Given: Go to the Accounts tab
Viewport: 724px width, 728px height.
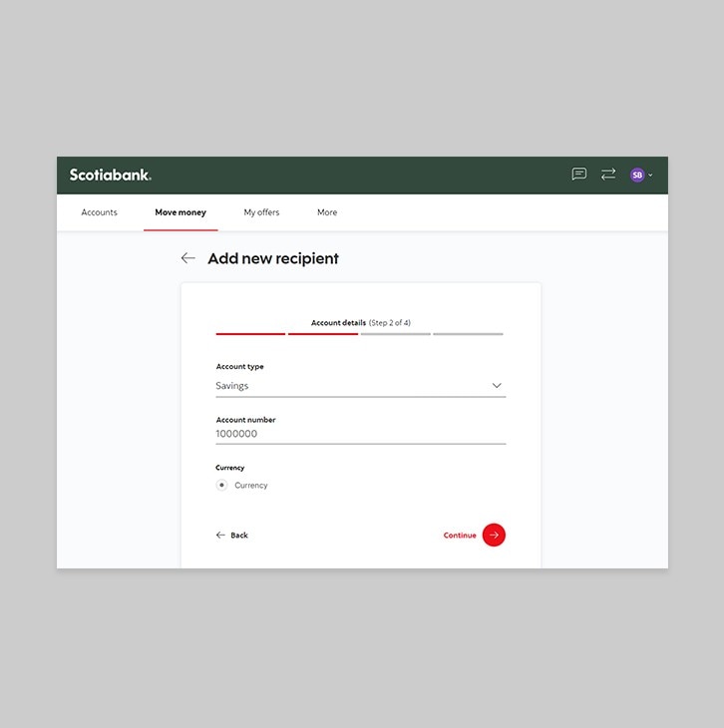Looking at the screenshot, I should 99,212.
